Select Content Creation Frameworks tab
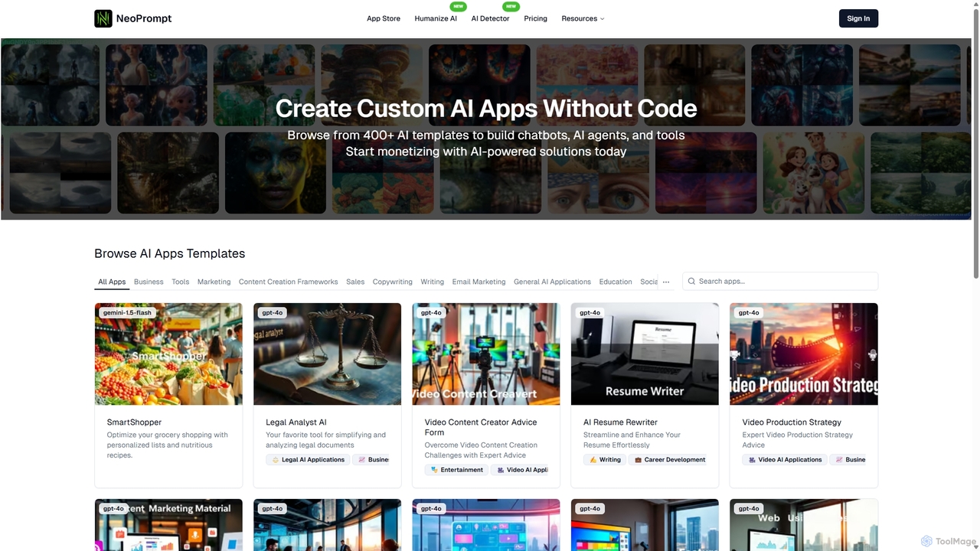 288,282
